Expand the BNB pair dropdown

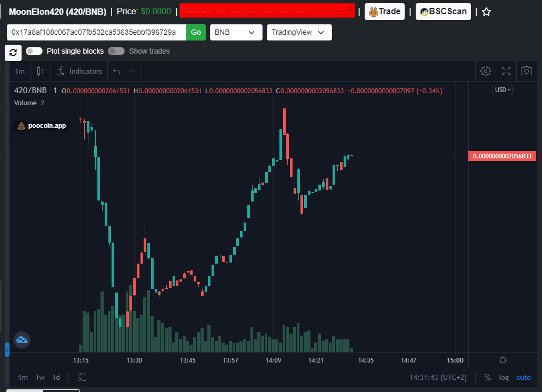(236, 32)
